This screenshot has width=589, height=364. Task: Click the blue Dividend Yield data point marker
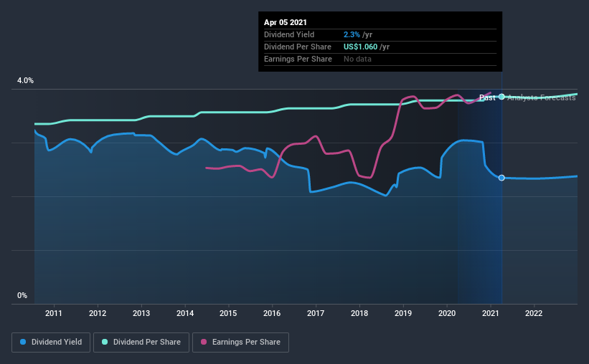coord(501,178)
